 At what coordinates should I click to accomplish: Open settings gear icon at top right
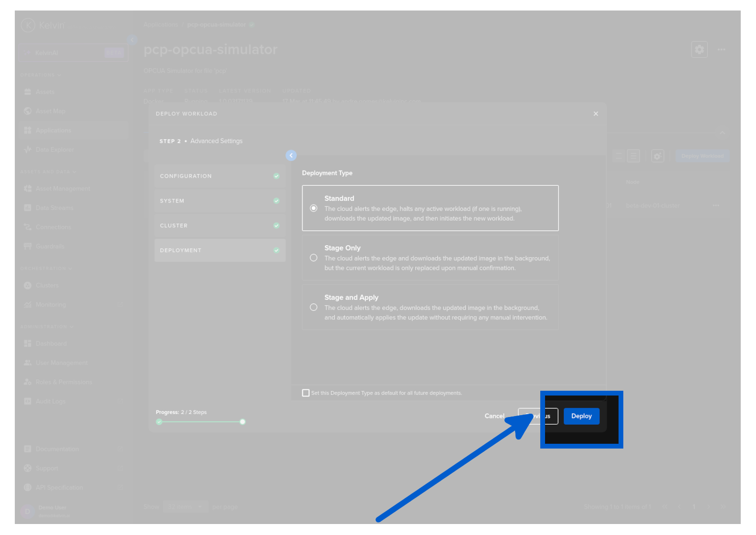click(699, 49)
